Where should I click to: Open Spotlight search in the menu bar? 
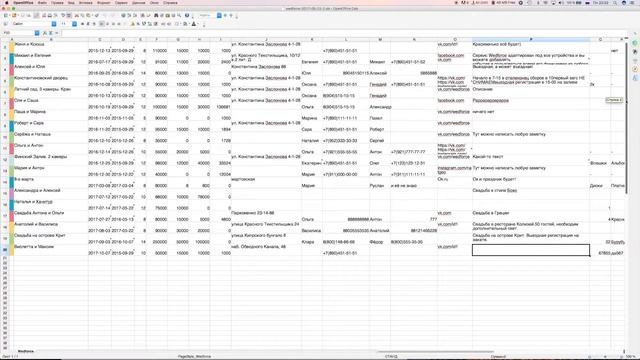coord(615,3)
